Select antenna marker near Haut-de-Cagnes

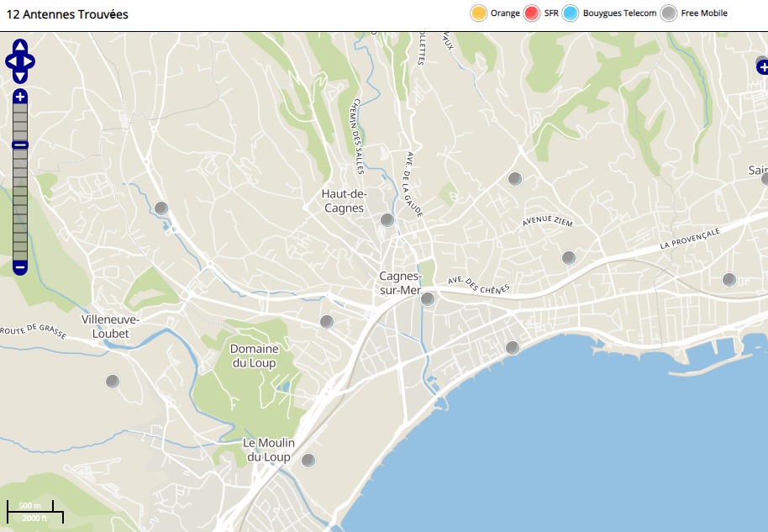[x=387, y=220]
